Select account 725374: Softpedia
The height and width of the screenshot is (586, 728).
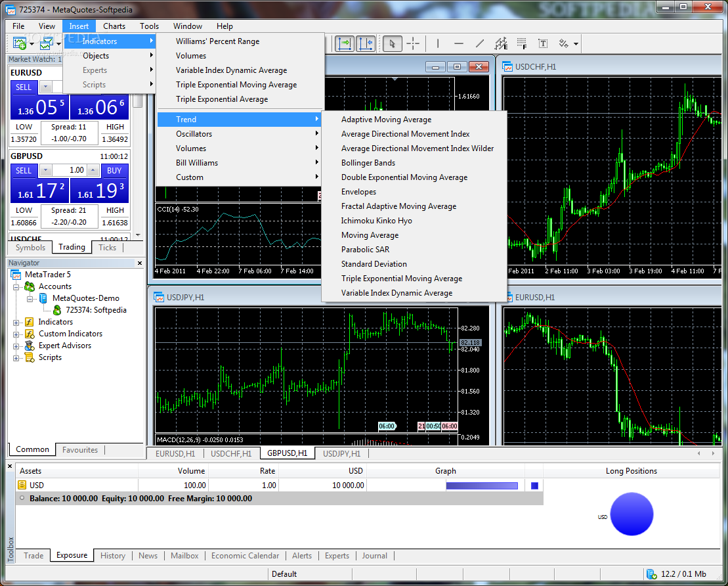[x=96, y=310]
